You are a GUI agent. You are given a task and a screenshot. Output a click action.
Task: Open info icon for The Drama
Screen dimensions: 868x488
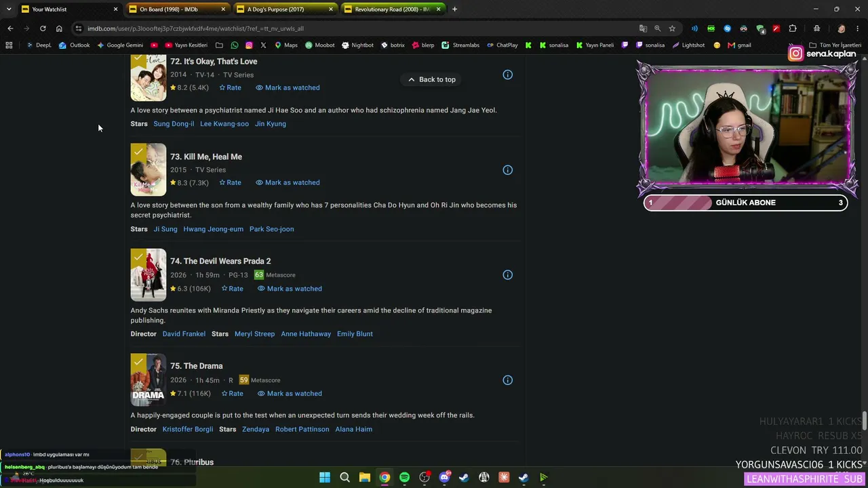[507, 380]
